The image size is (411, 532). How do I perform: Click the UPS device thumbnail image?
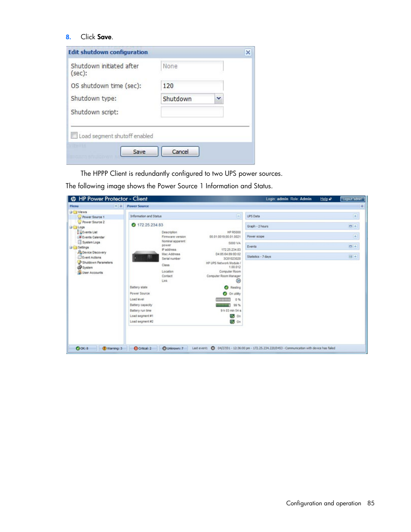pyautogui.click(x=146, y=257)
